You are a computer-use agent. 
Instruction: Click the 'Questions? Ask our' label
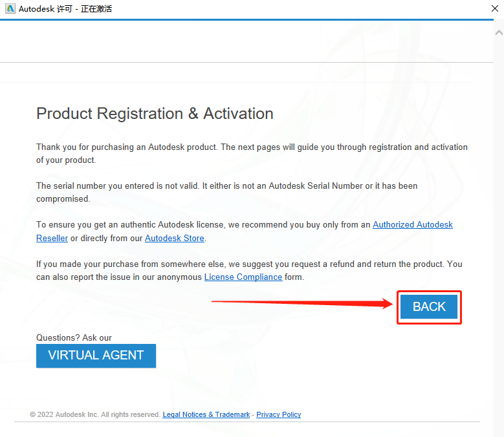pyautogui.click(x=74, y=338)
